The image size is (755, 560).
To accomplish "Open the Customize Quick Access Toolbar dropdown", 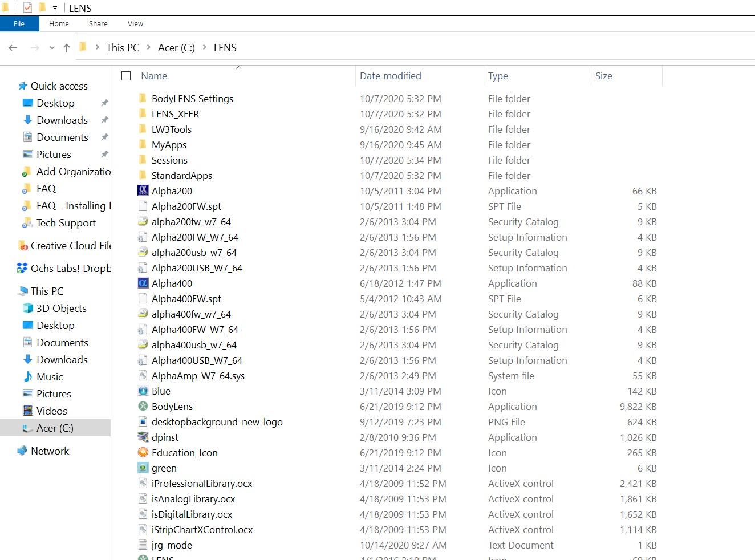I will (55, 8).
